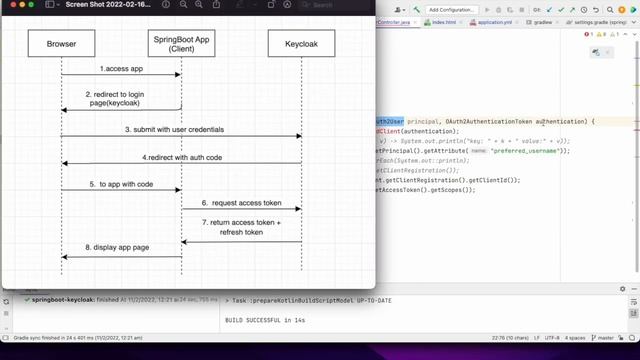Go to next highlighted problem
Screen dimensions: 640x360
[x=634, y=35]
